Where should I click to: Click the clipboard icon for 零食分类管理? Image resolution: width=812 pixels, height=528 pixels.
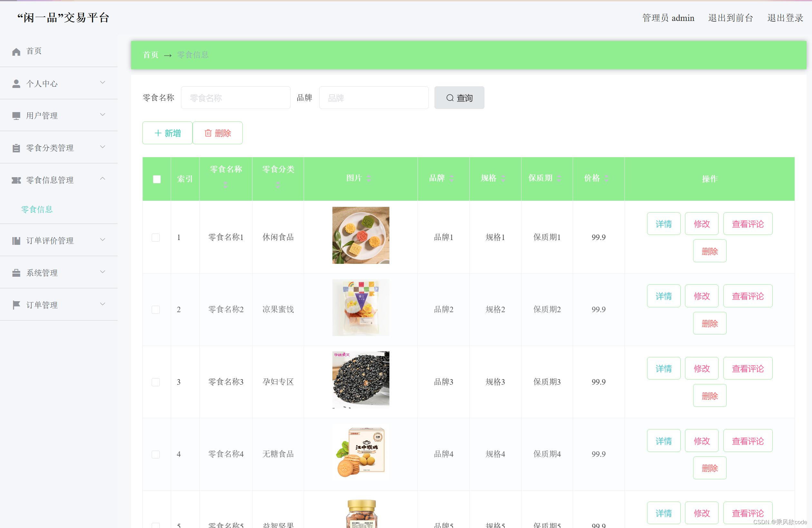[x=16, y=148]
